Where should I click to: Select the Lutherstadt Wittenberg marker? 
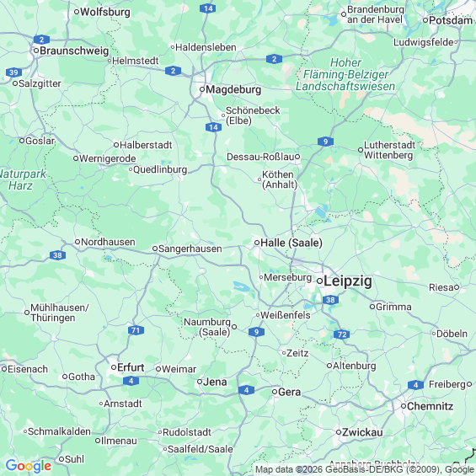point(361,150)
